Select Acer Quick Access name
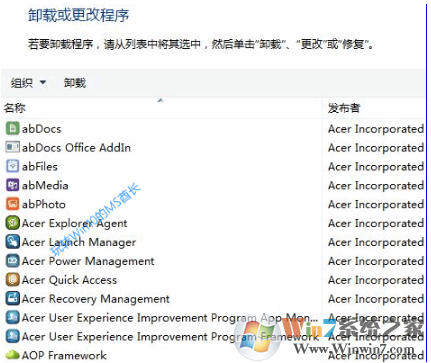The image size is (431, 363). 69,280
